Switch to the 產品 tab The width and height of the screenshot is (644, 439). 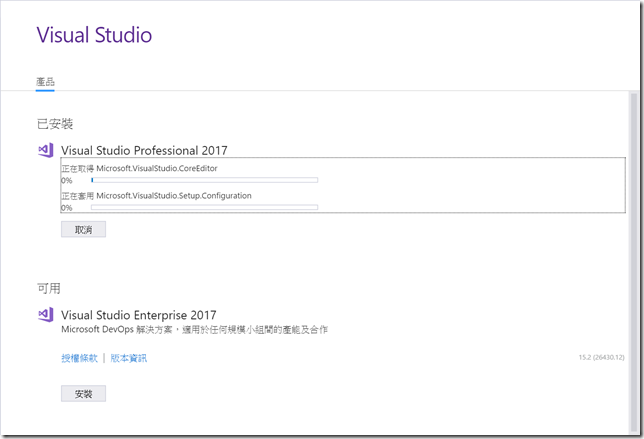coord(45,82)
